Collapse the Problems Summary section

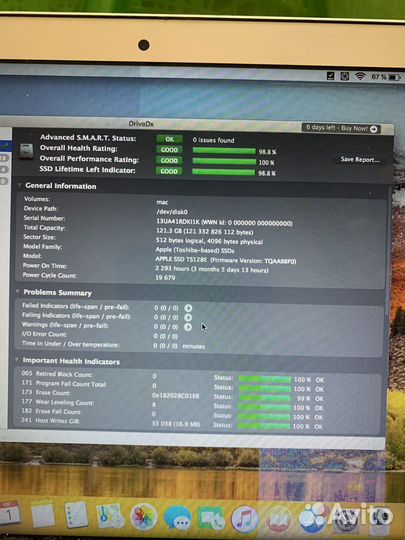(x=18, y=291)
